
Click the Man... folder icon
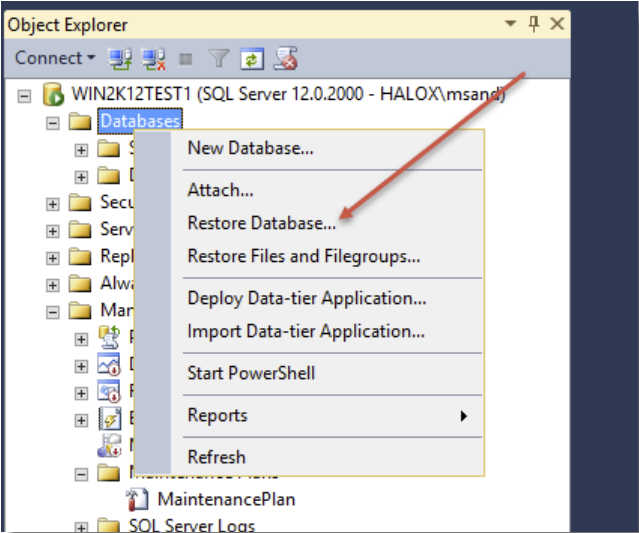pos(80,311)
